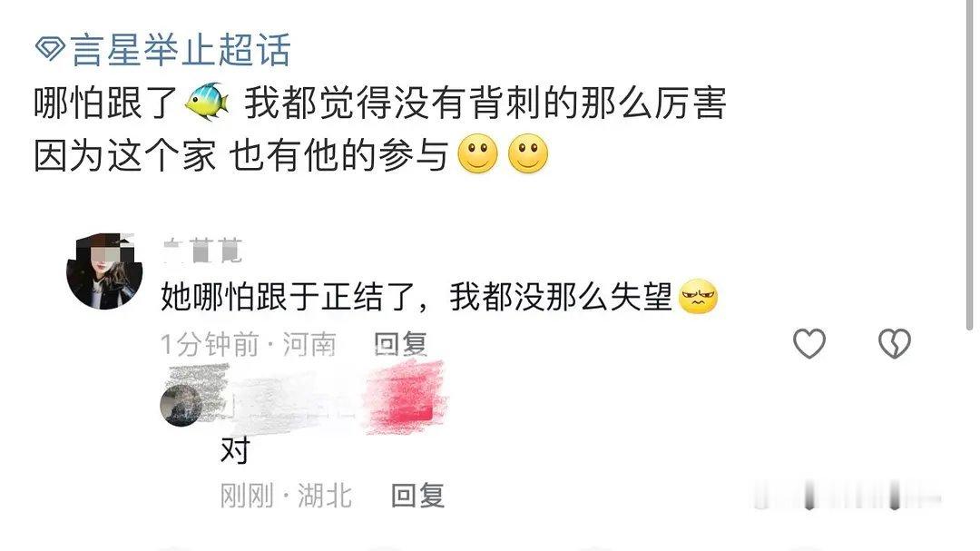The image size is (980, 551).
Task: Select the comment text 她哪怕跟于正结了
Action: pos(286,297)
